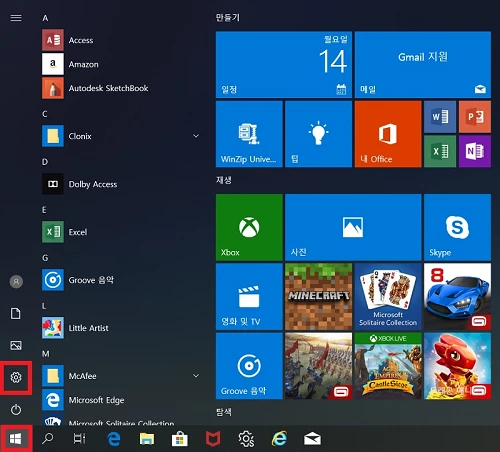
Task: Click the letter A section header
Action: click(x=45, y=18)
